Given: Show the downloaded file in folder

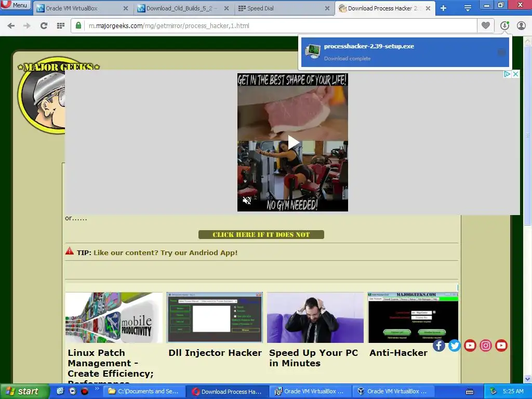Looking at the screenshot, I should pyautogui.click(x=501, y=52).
